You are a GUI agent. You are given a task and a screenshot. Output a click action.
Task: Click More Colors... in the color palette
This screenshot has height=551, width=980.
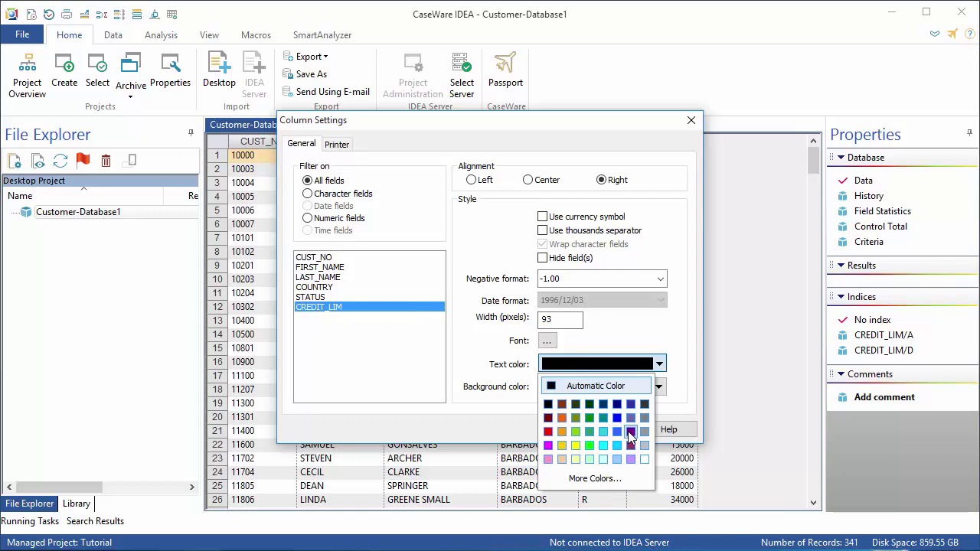(595, 478)
